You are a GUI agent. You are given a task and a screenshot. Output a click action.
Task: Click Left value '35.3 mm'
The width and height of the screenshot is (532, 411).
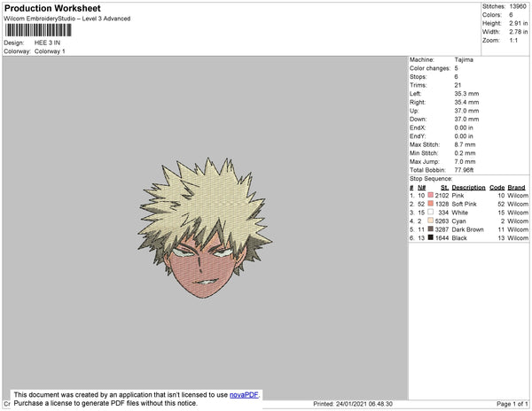pyautogui.click(x=466, y=94)
